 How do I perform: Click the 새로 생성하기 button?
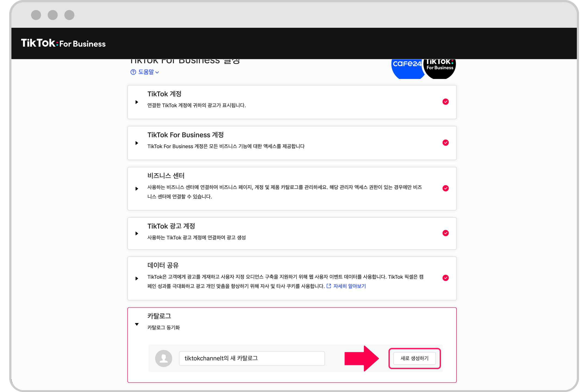415,358
